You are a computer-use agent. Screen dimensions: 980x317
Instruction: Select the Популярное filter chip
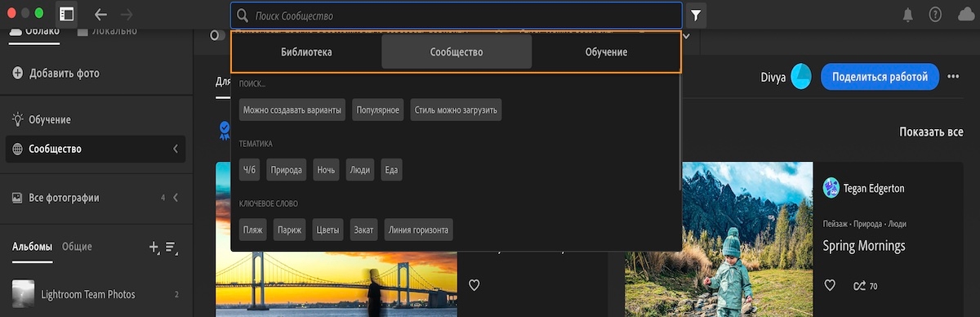pos(378,109)
